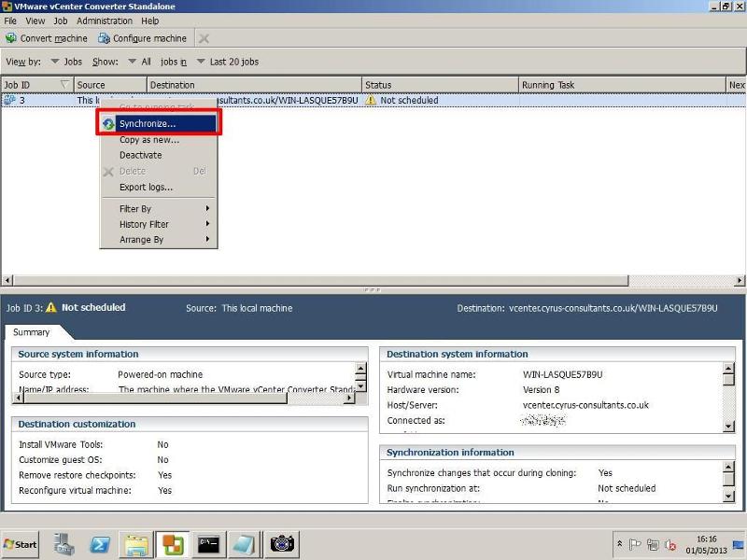Open the Administration menu

click(105, 21)
